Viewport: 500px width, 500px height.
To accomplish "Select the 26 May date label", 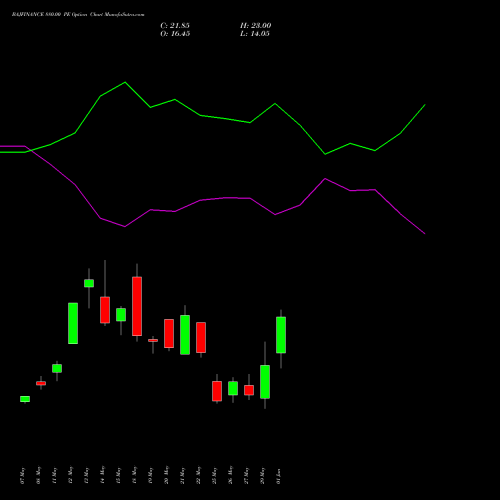I will click(230, 475).
